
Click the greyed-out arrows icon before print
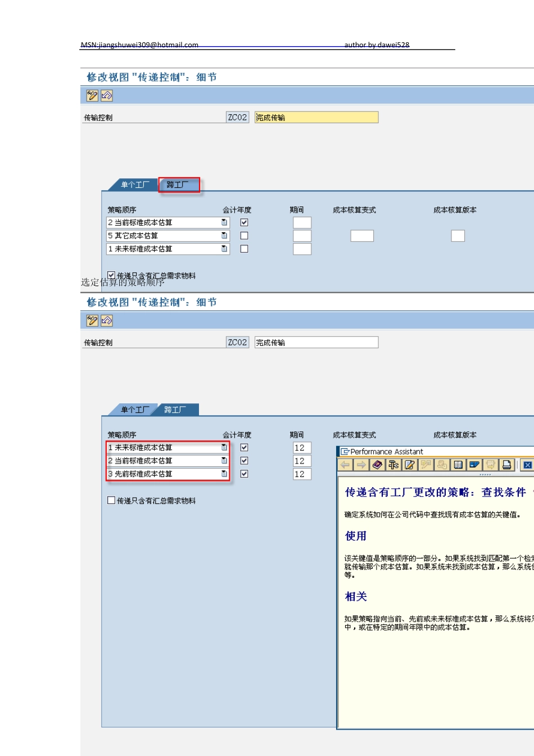click(491, 465)
